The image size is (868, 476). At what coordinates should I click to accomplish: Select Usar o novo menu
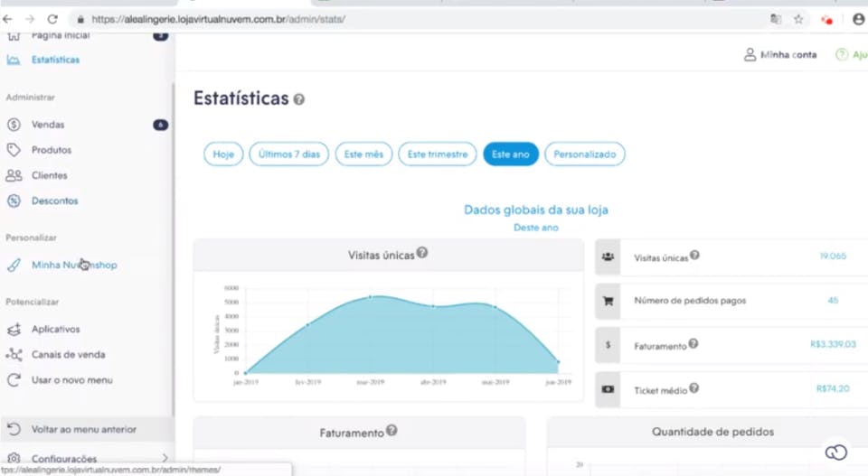[x=72, y=379]
